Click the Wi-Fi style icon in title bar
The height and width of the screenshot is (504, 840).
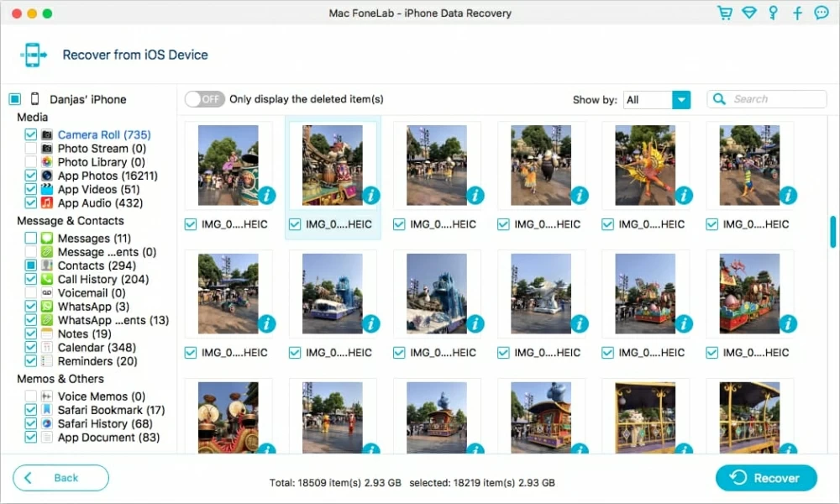tap(749, 13)
